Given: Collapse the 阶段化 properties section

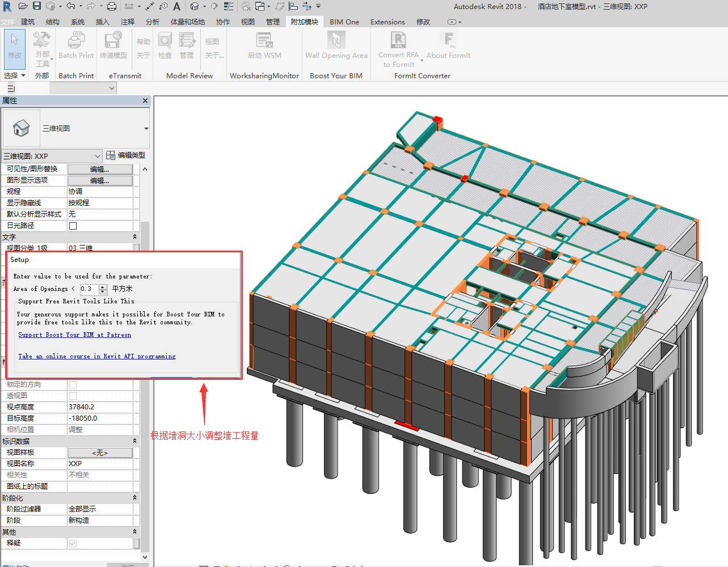Looking at the screenshot, I should point(134,498).
